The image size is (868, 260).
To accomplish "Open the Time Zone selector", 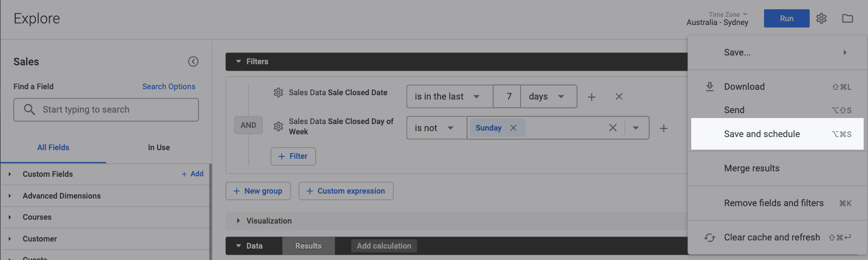I will coord(717,18).
